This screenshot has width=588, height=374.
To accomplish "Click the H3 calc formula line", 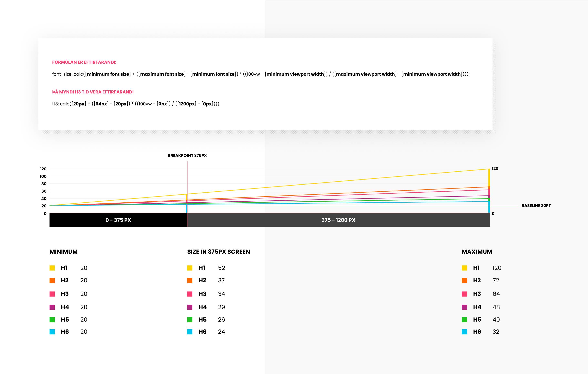I will pyautogui.click(x=136, y=104).
